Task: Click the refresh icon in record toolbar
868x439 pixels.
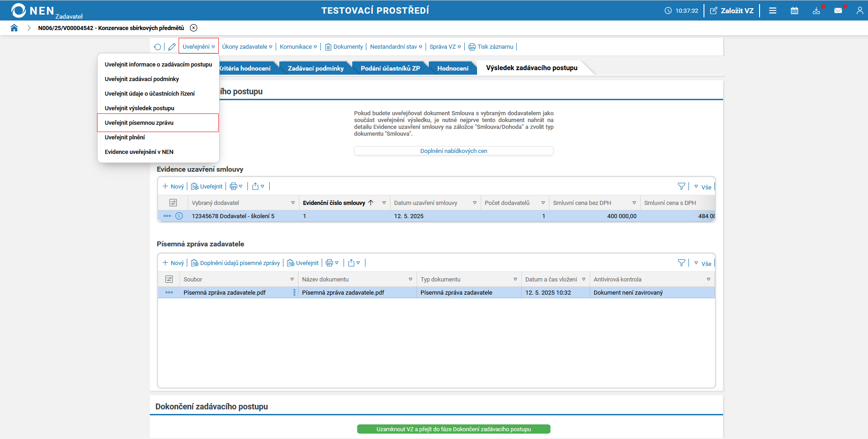Action: pos(157,47)
